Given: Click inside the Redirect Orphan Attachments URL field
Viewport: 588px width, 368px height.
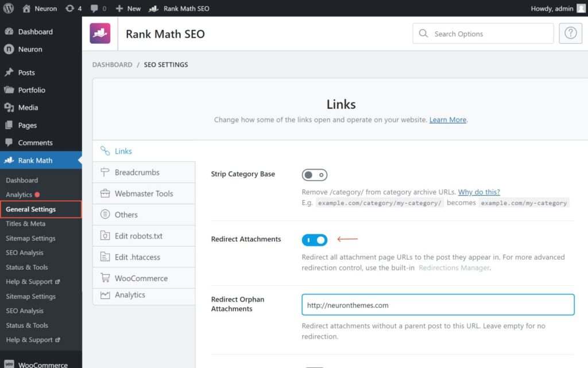Looking at the screenshot, I should pos(438,304).
